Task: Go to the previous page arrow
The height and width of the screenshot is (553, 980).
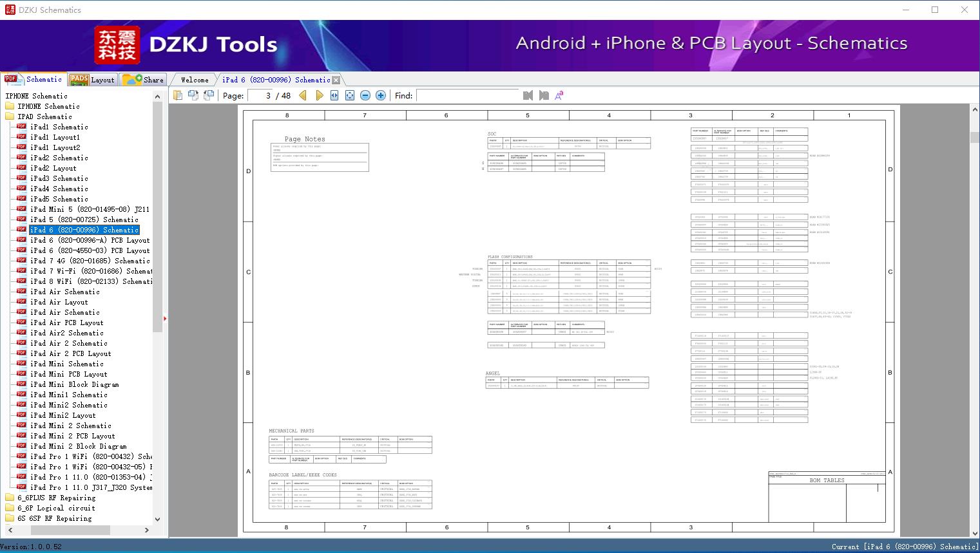Action: coord(303,95)
